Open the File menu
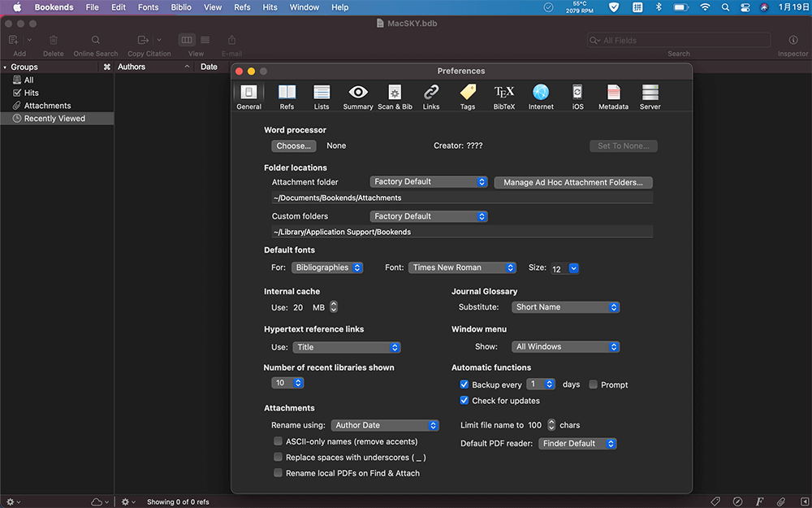The height and width of the screenshot is (508, 812). [93, 7]
